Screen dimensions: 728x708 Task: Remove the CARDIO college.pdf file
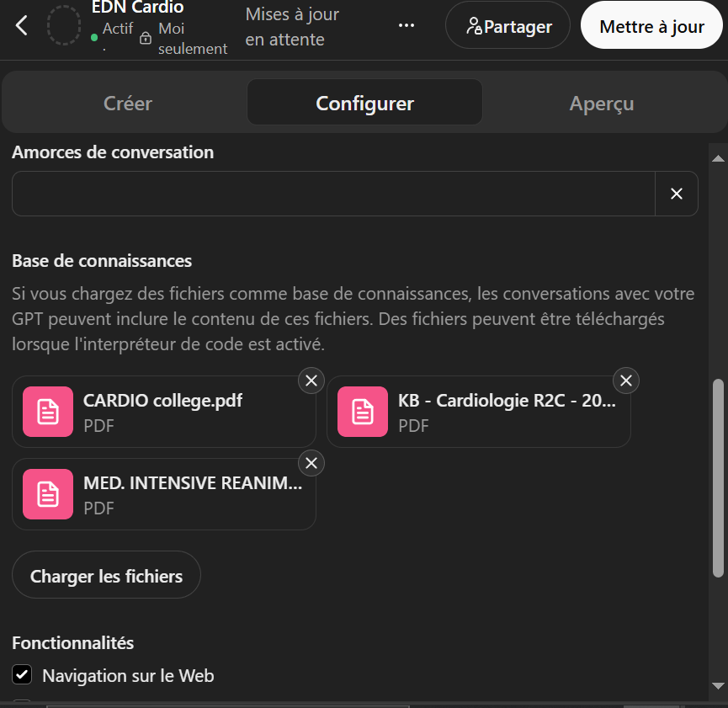[311, 381]
